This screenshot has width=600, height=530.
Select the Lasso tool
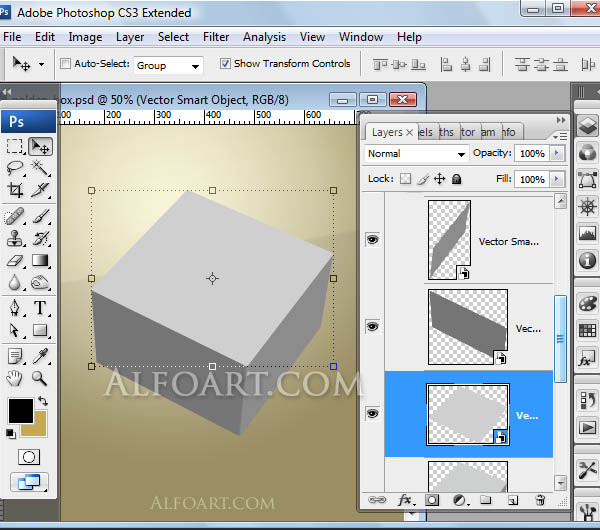click(x=15, y=168)
